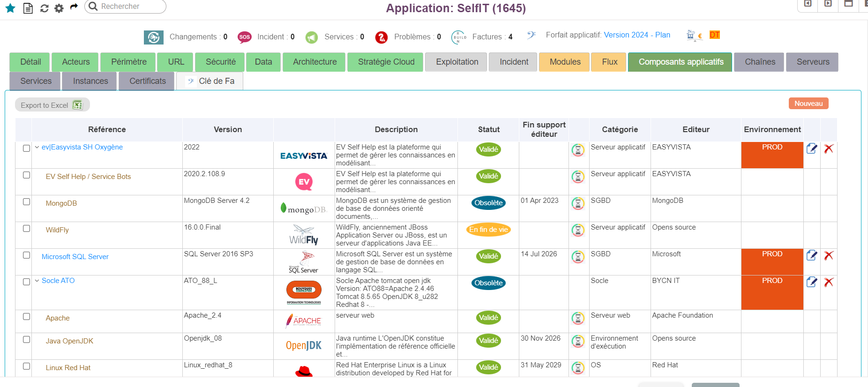Click the Nouveau button
Screen dimensions: 868x387
[x=808, y=104]
